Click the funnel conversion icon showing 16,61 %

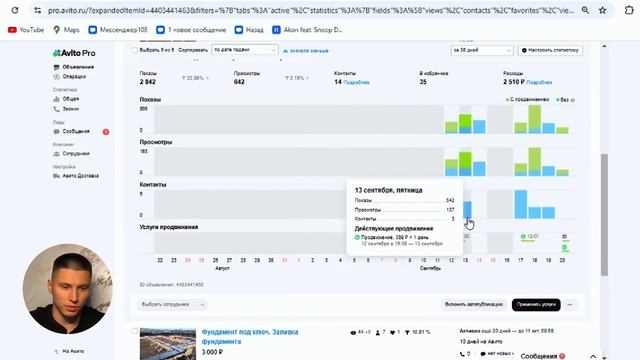407,333
